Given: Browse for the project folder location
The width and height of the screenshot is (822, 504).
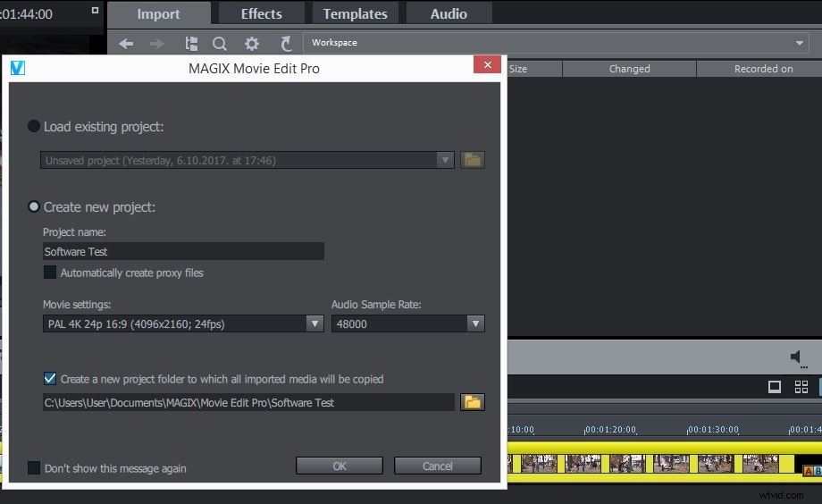Looking at the screenshot, I should (473, 402).
